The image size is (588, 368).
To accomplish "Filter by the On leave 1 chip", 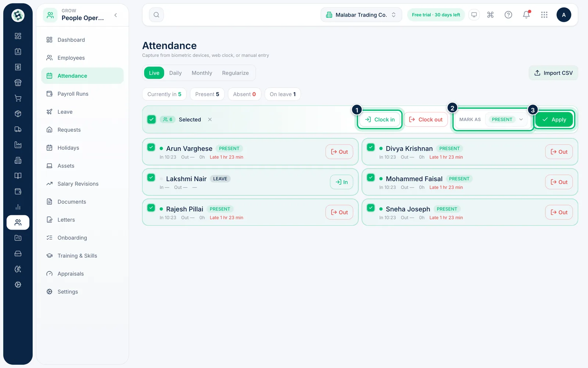I will (283, 94).
